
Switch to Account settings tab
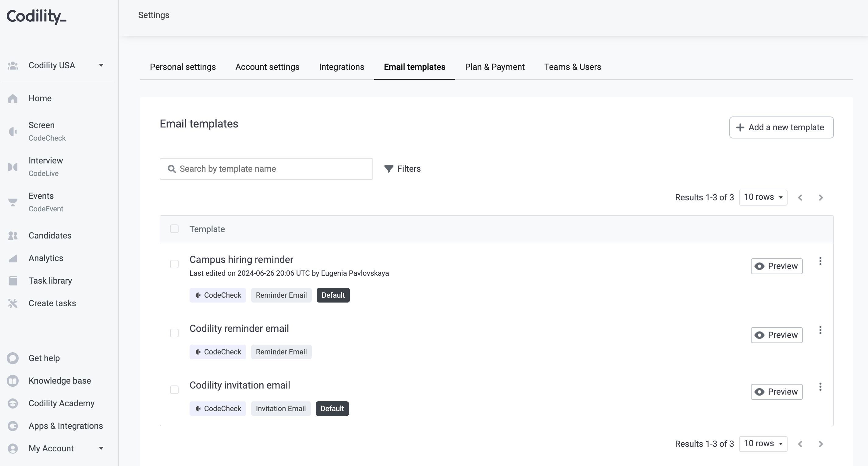point(267,67)
